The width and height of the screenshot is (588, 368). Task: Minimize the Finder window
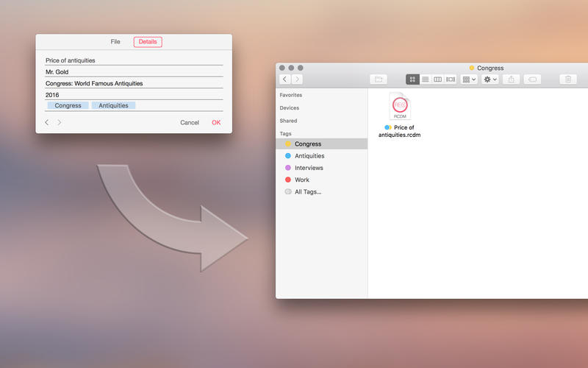tap(291, 68)
